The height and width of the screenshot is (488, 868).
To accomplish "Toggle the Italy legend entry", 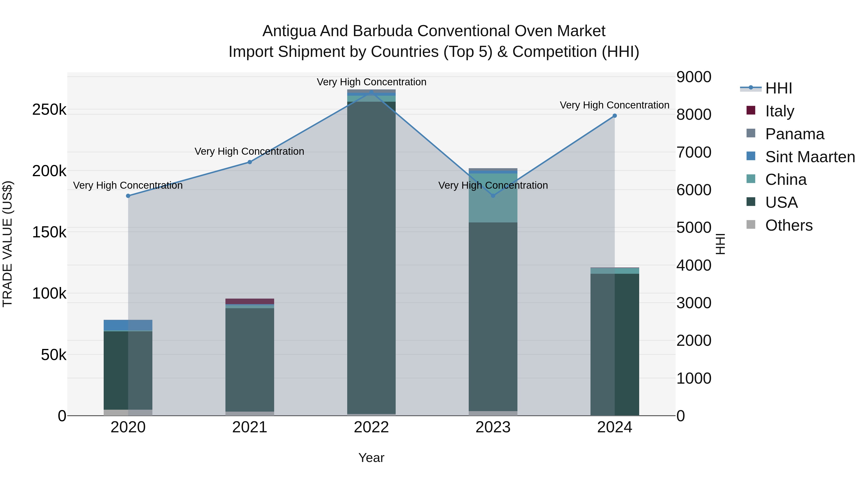I will (x=770, y=111).
